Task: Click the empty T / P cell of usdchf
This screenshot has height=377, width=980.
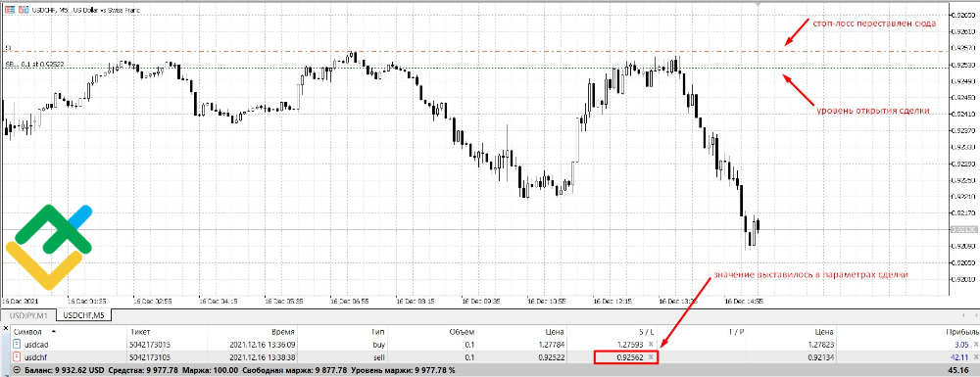Action: point(702,357)
